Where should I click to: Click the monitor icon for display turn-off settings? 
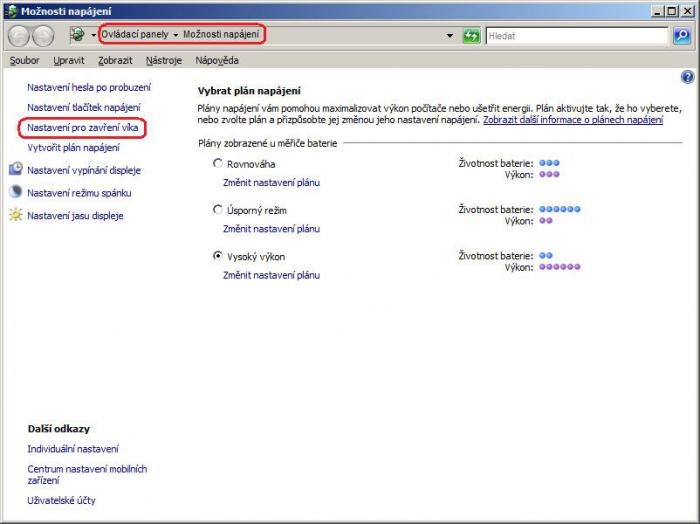15,169
